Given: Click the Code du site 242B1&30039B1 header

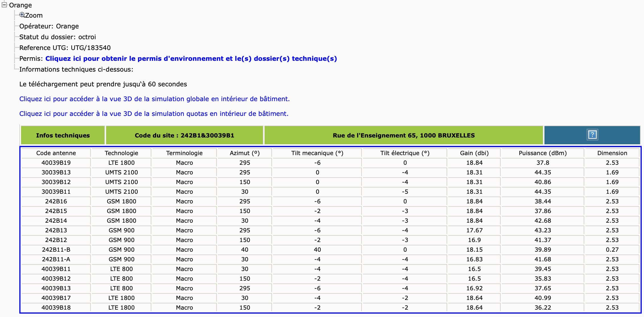Looking at the screenshot, I should (x=184, y=135).
